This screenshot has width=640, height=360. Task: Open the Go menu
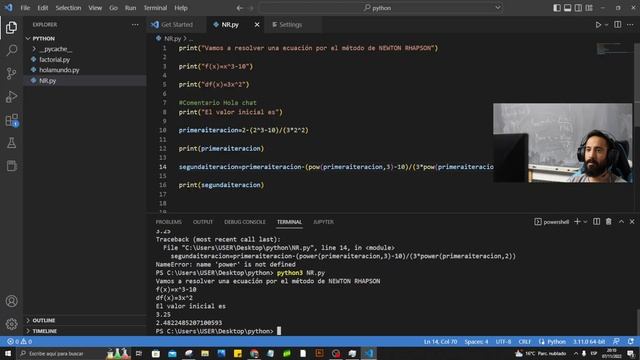point(113,8)
